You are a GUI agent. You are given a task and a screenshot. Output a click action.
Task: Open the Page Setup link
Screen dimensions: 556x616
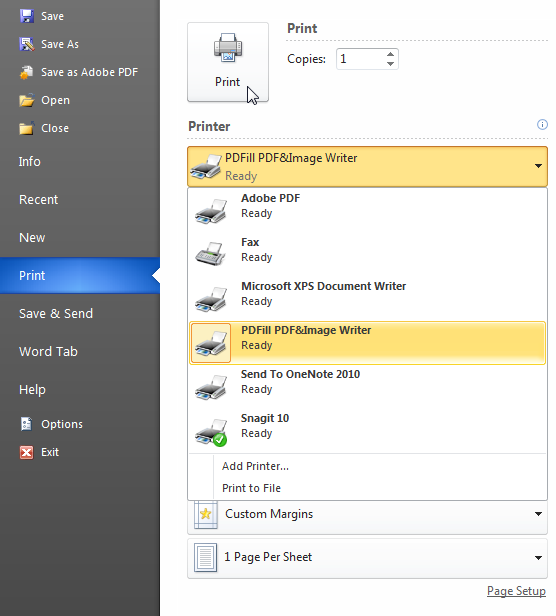pyautogui.click(x=516, y=591)
